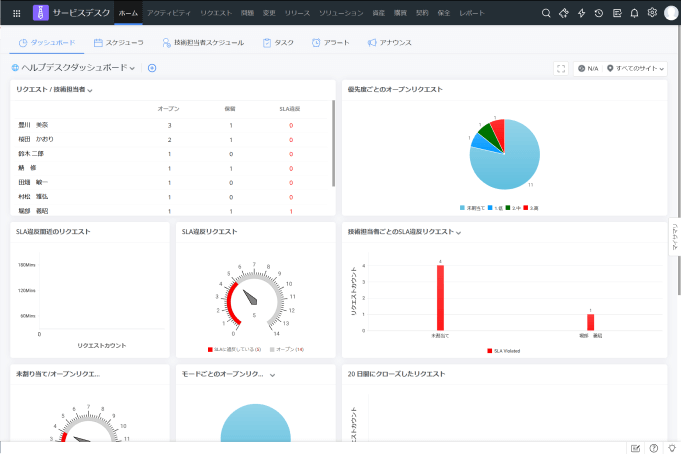Open the search magnifier in header

546,13
